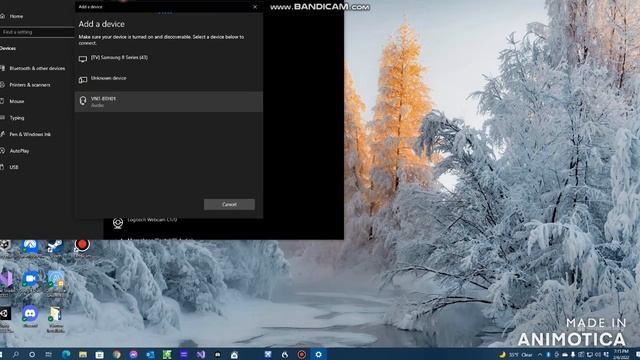Image resolution: width=640 pixels, height=360 pixels.
Task: Switch to Settings gear on taskbar
Action: (x=319, y=355)
